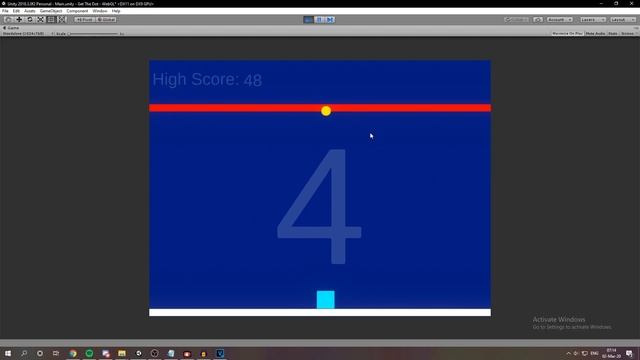Screen dimensions: 640x360
Task: Open the Edit menu
Action: pos(16,11)
